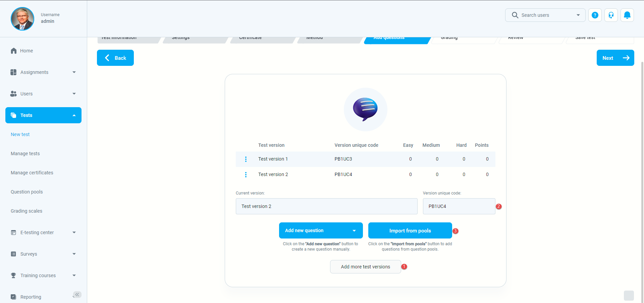The width and height of the screenshot is (644, 303).
Task: Click the Version unique code field
Action: (459, 206)
